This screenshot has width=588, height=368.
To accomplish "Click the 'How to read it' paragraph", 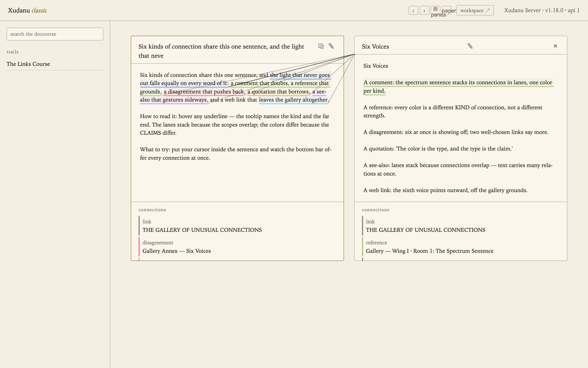I will point(235,125).
